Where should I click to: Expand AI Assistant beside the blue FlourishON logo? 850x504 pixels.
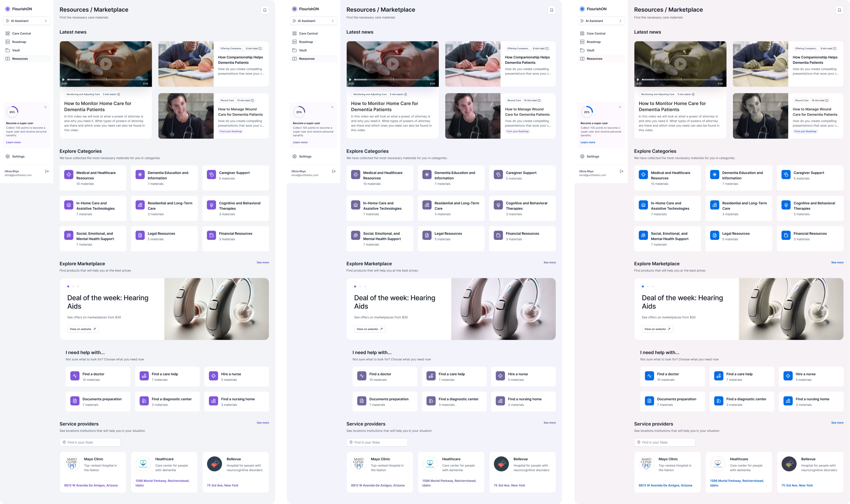(601, 21)
